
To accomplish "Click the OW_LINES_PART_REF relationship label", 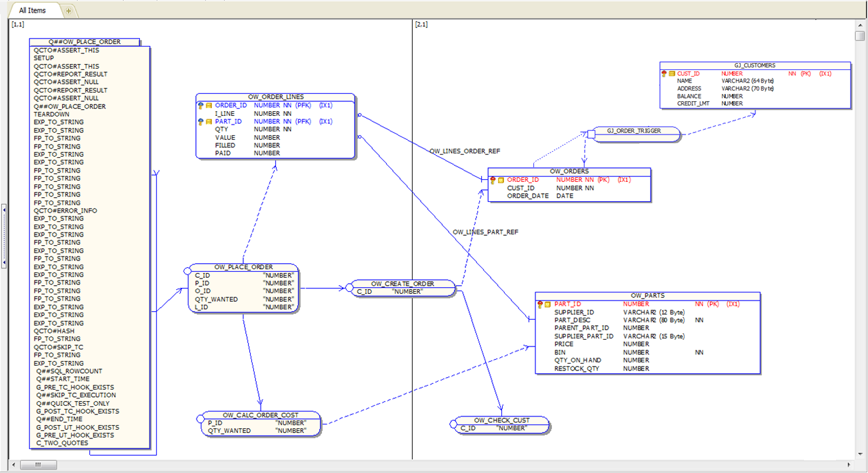I will coord(485,232).
